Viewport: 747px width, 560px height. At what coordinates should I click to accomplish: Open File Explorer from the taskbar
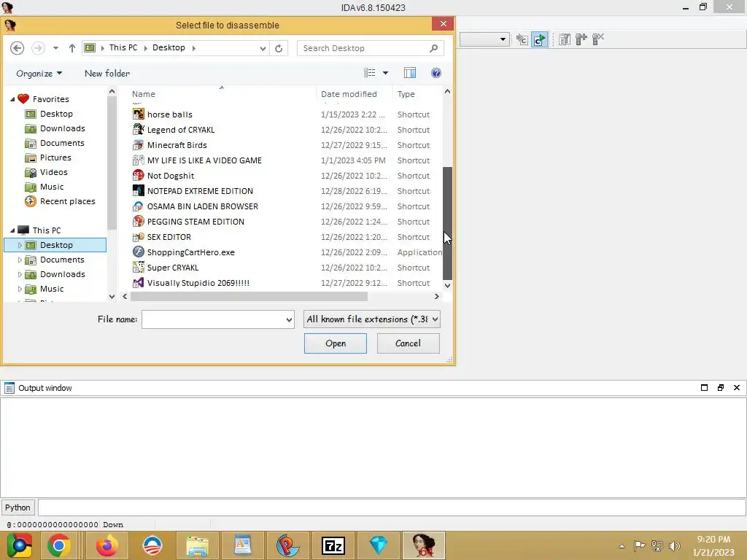pos(197,545)
